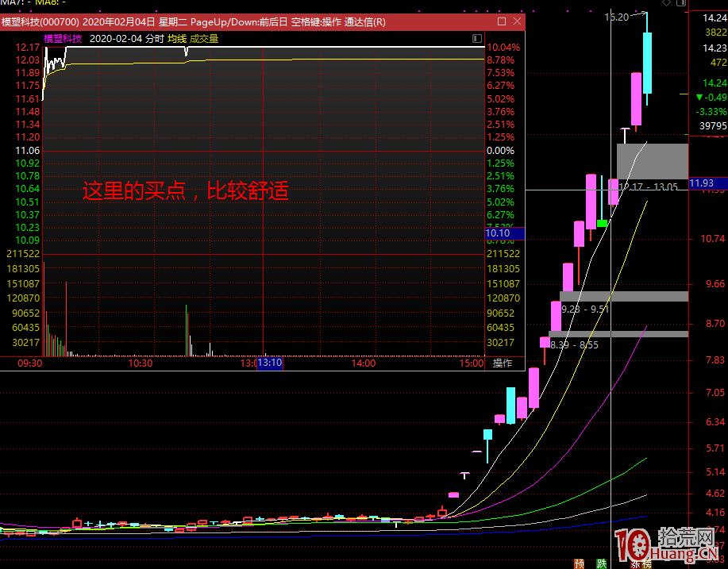Close the 模塑科技 intraday popup window
Image resolution: width=728 pixels, height=569 pixels.
tap(517, 22)
